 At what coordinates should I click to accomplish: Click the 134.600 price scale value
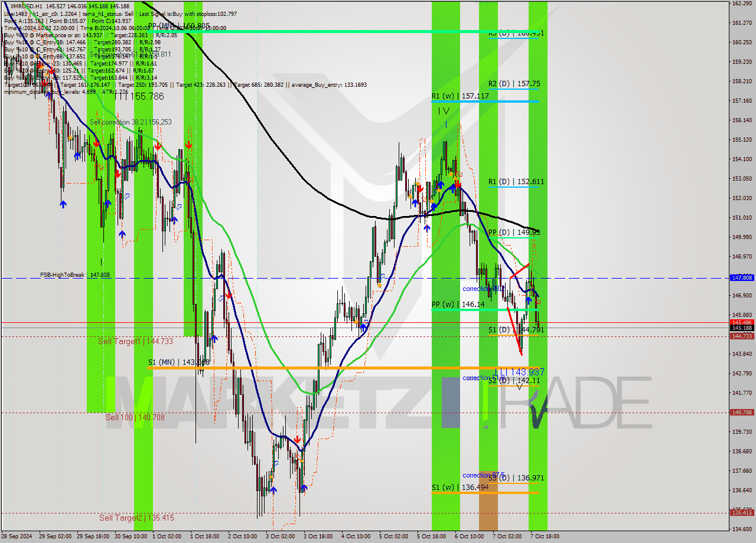click(742, 529)
